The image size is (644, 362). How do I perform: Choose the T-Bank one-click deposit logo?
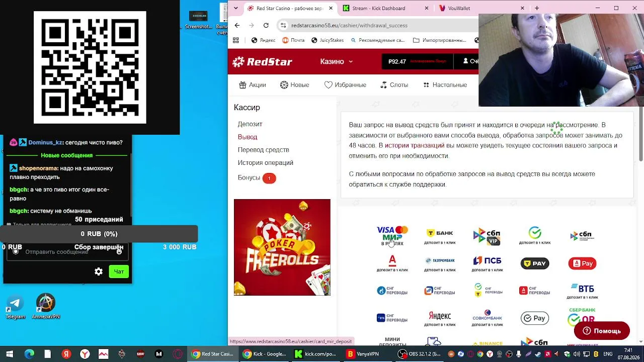(440, 236)
